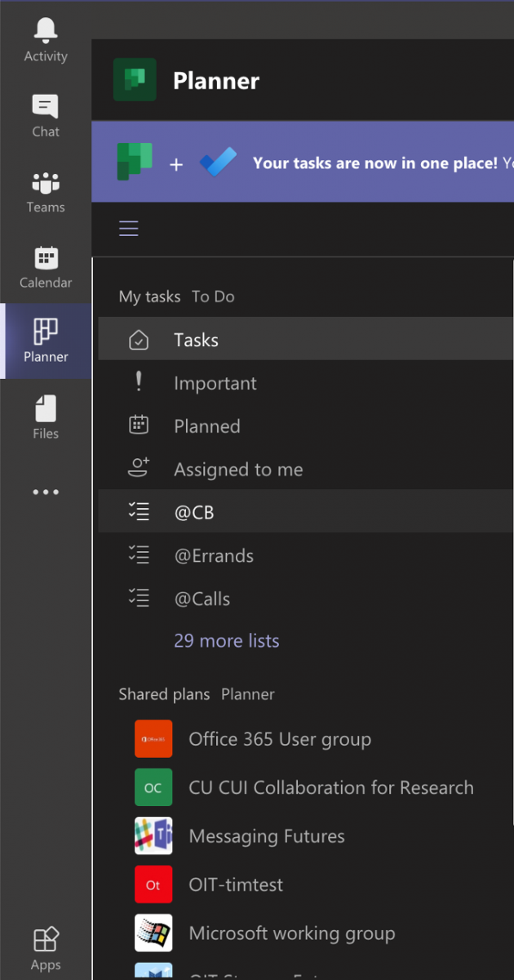Click the @CB list icon

[x=139, y=512]
